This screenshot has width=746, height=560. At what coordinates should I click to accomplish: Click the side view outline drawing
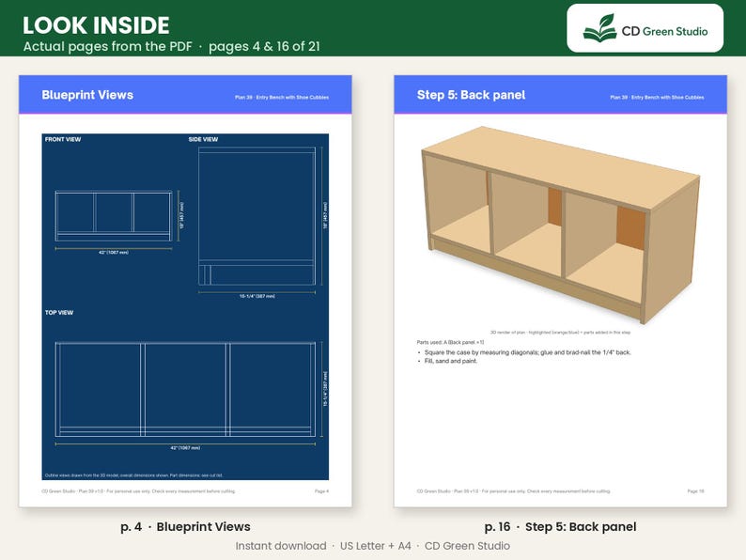[256, 216]
